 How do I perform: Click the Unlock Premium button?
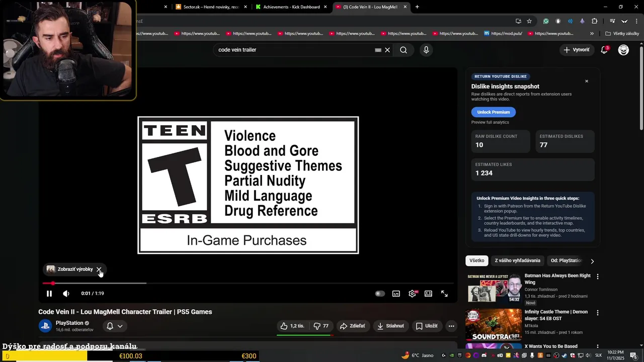click(494, 112)
